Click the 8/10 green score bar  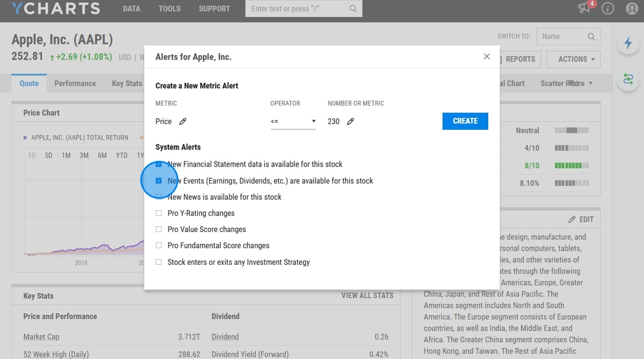[x=572, y=166]
